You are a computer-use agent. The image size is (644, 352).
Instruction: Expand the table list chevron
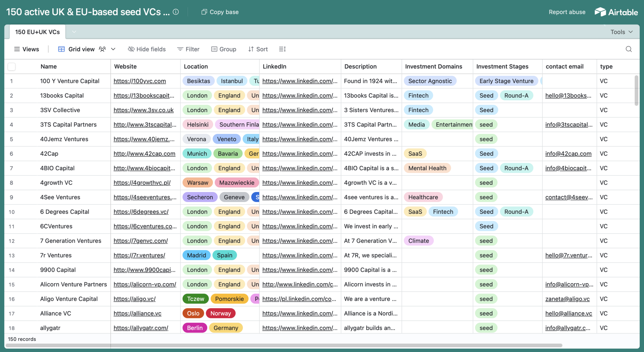74,32
